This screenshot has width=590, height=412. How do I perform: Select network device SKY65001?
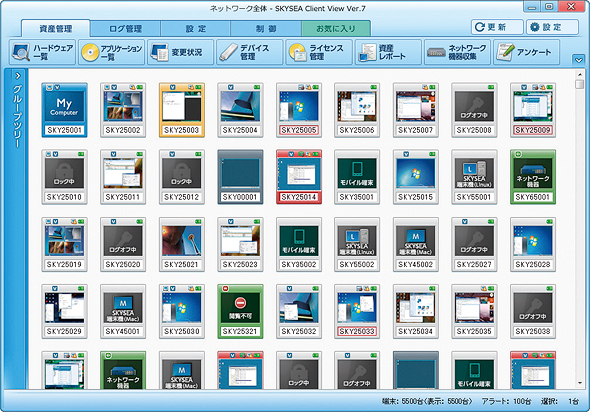point(533,177)
